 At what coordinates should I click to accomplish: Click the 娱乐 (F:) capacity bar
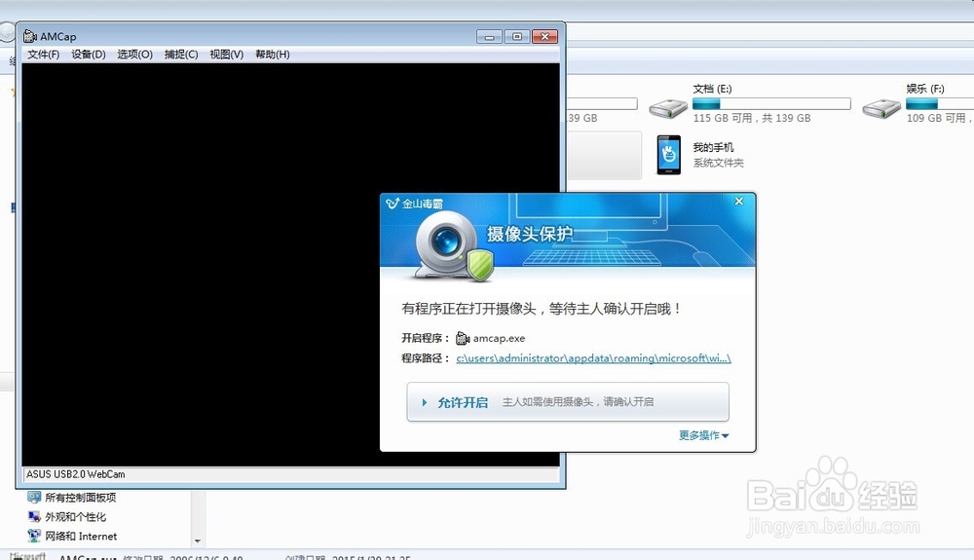click(x=939, y=103)
